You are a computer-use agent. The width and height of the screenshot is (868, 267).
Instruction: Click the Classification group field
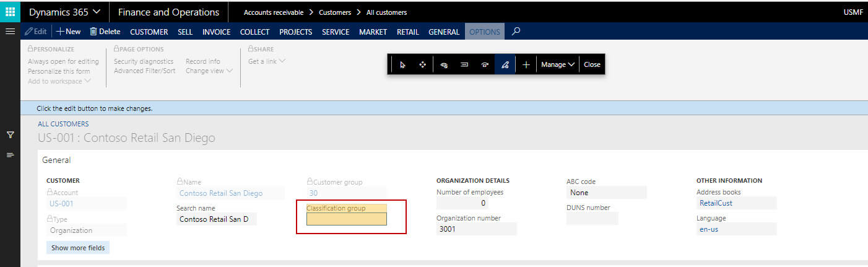346,219
